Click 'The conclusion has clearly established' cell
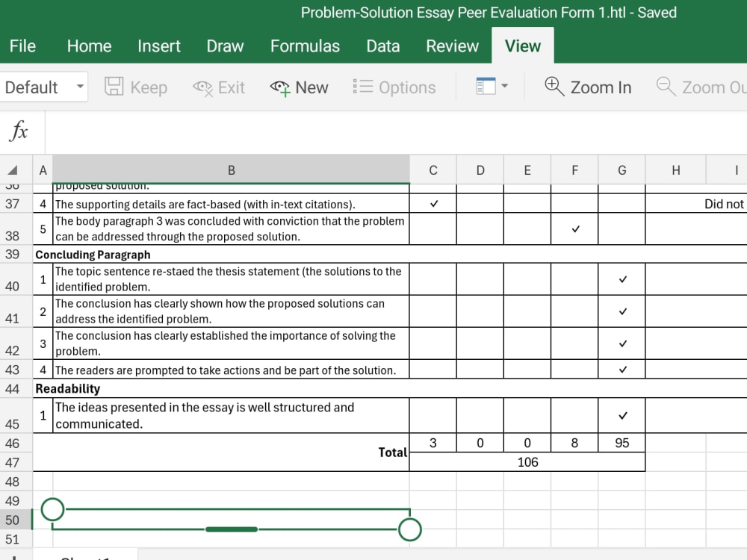747x560 pixels. (231, 343)
